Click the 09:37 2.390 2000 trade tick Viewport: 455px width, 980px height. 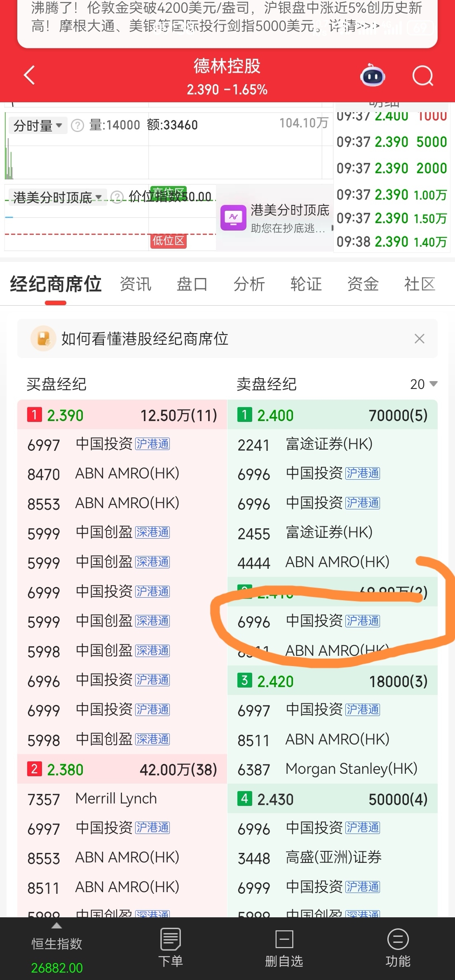pos(392,168)
